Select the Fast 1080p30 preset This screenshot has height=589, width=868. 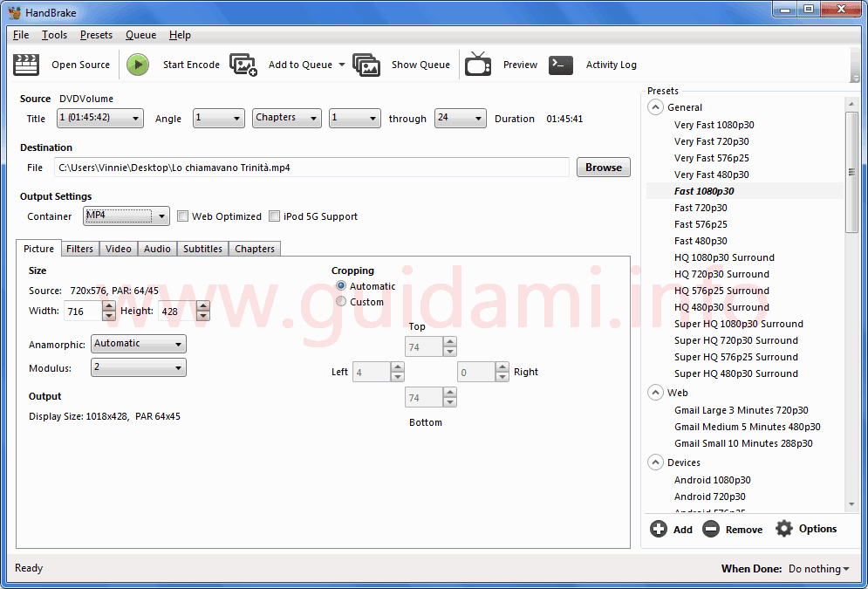pyautogui.click(x=705, y=190)
